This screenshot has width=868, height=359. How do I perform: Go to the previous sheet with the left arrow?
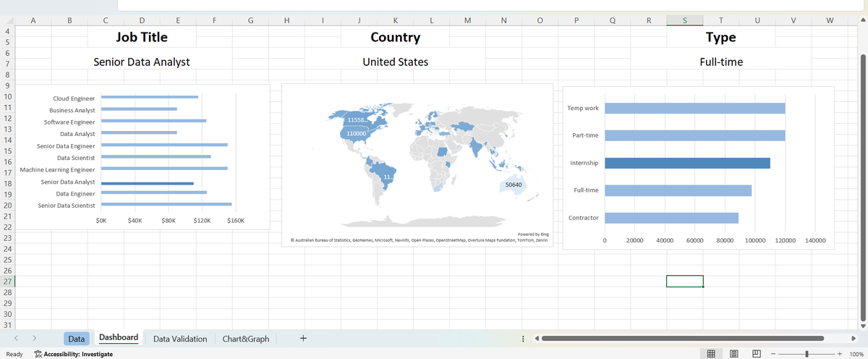click(15, 338)
